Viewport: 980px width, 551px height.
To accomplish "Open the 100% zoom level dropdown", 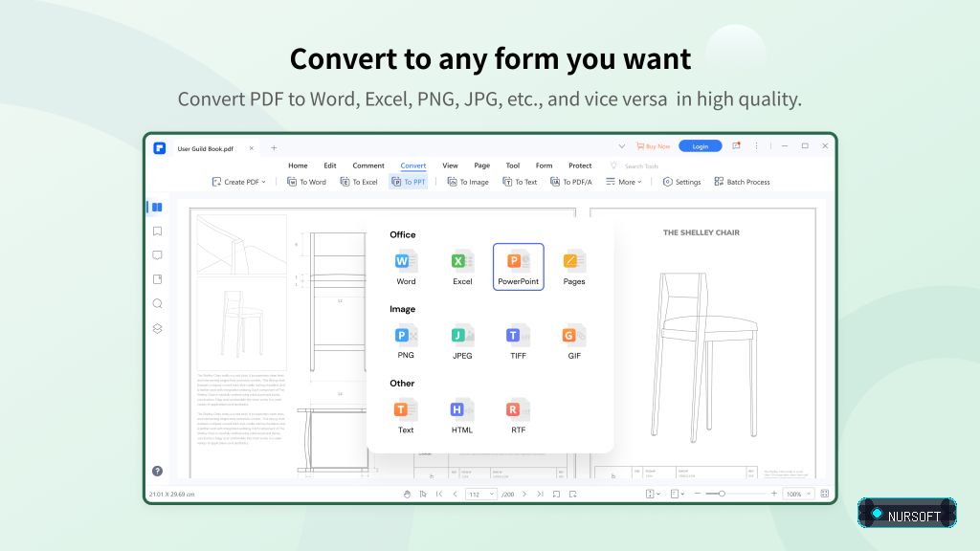I will [x=798, y=495].
